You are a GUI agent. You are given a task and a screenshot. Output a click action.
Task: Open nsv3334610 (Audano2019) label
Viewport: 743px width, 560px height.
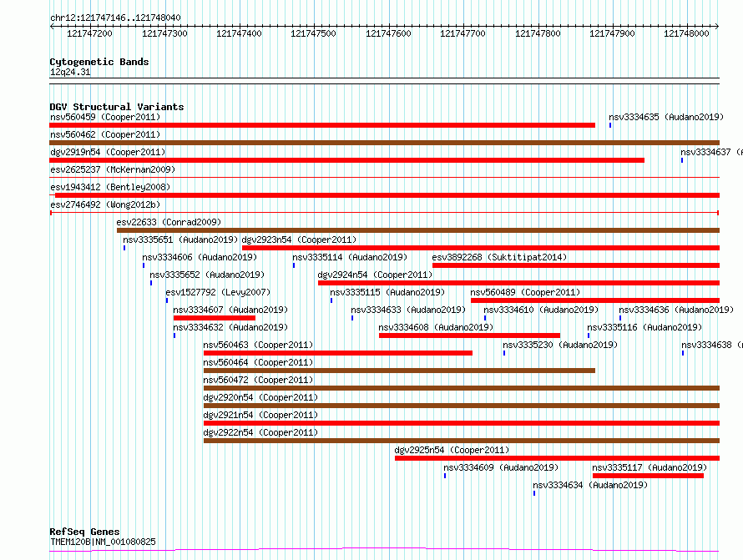[541, 310]
